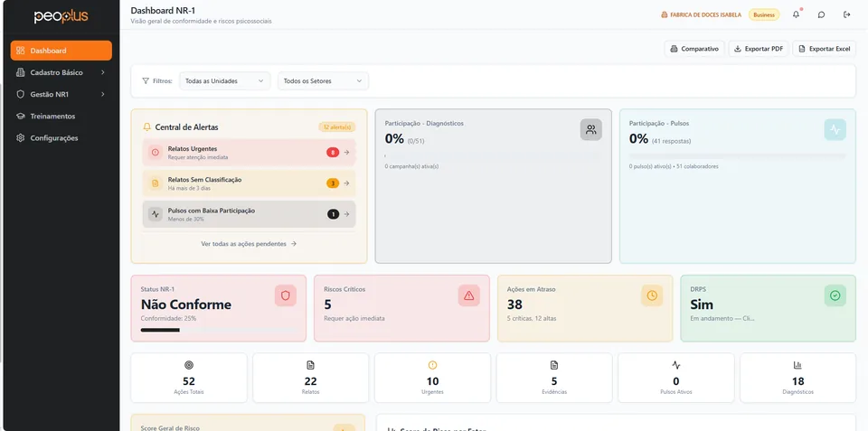Click the 52 Ações Totais value
868x431 pixels.
(189, 381)
